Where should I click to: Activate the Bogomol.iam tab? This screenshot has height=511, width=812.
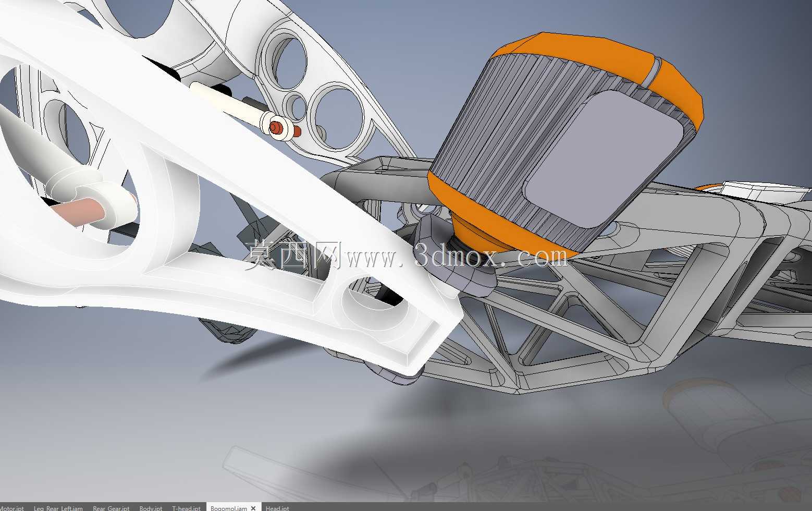[229, 507]
